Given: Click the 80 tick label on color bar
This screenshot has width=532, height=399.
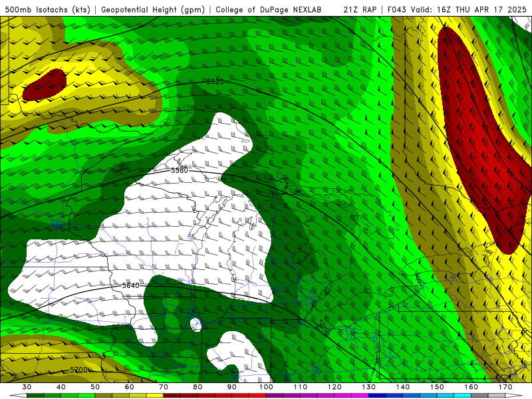Looking at the screenshot, I should 198,387.
